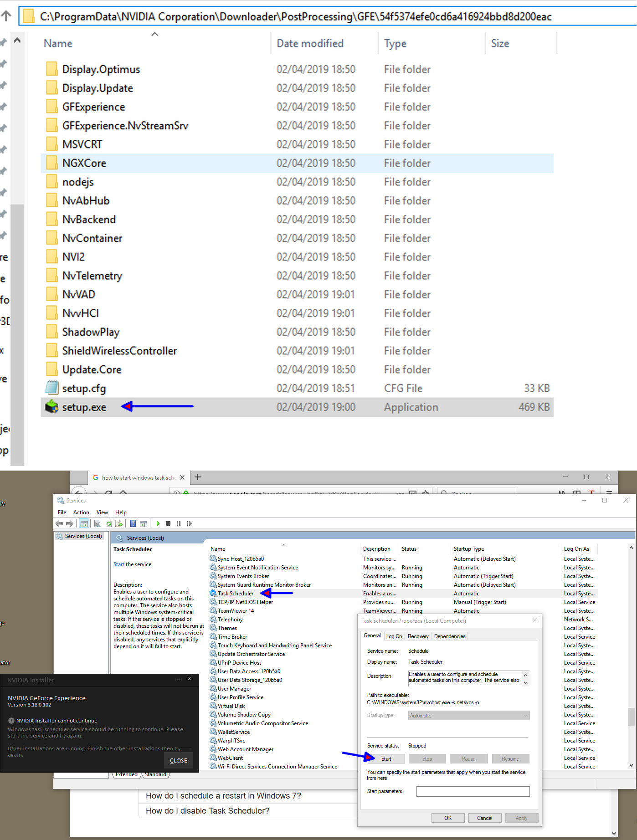Viewport: 637px width, 840px height.
Task: Sort services by Status column
Action: [x=409, y=549]
